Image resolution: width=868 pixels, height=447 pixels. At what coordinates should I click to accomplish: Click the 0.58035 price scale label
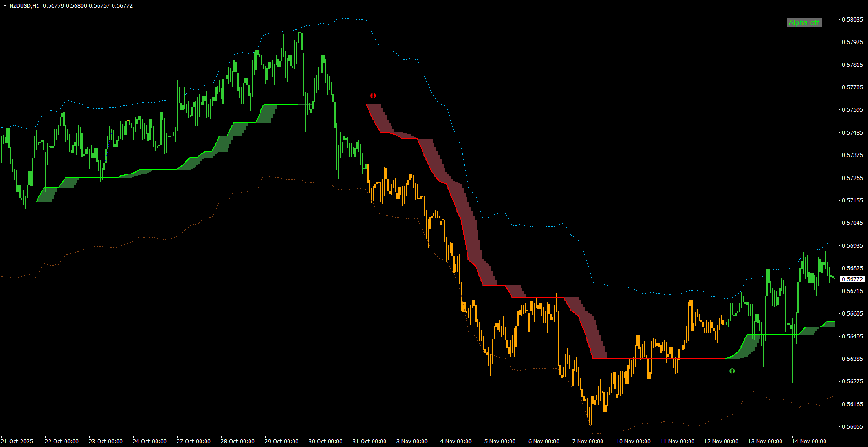coord(852,20)
